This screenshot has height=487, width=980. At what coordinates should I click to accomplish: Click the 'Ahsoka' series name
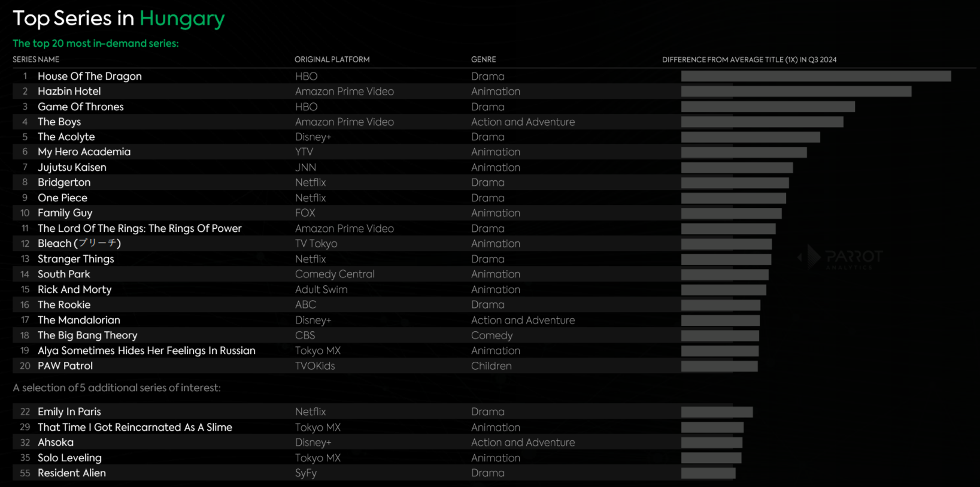pos(56,442)
